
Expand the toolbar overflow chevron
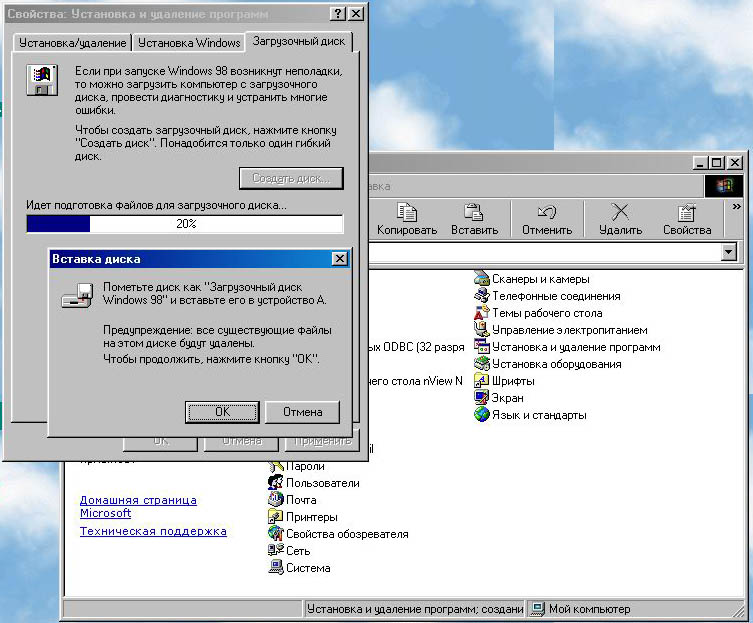click(x=736, y=207)
